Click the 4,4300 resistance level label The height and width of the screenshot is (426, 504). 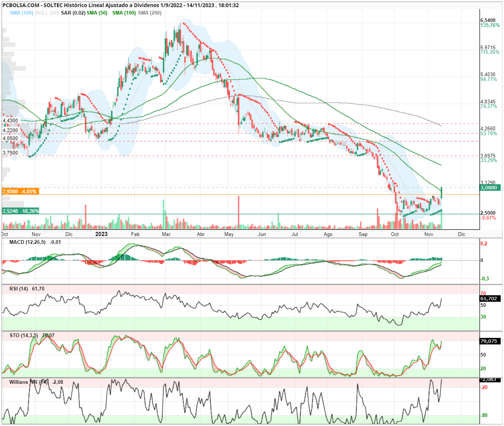tap(10, 121)
